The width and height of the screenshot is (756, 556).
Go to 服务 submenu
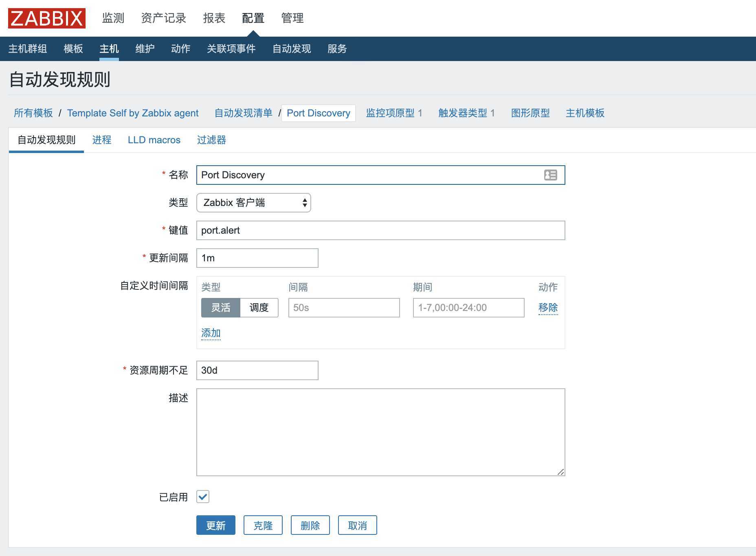pos(337,49)
